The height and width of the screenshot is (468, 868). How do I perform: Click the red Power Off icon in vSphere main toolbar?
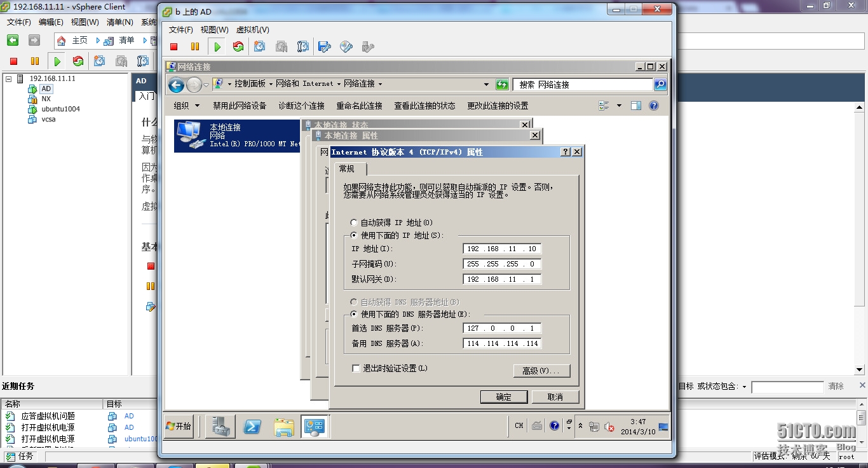click(x=14, y=61)
